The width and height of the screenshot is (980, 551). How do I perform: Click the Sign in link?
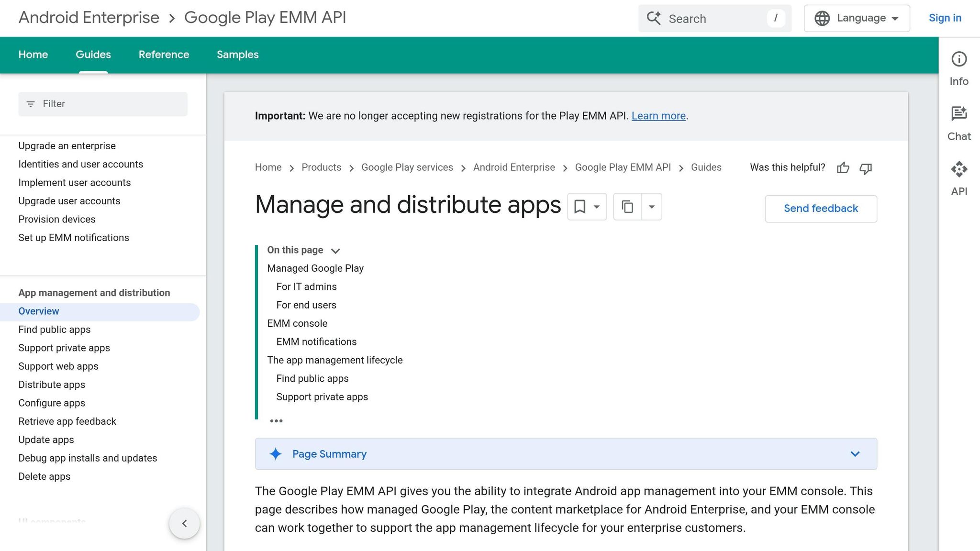click(x=945, y=18)
